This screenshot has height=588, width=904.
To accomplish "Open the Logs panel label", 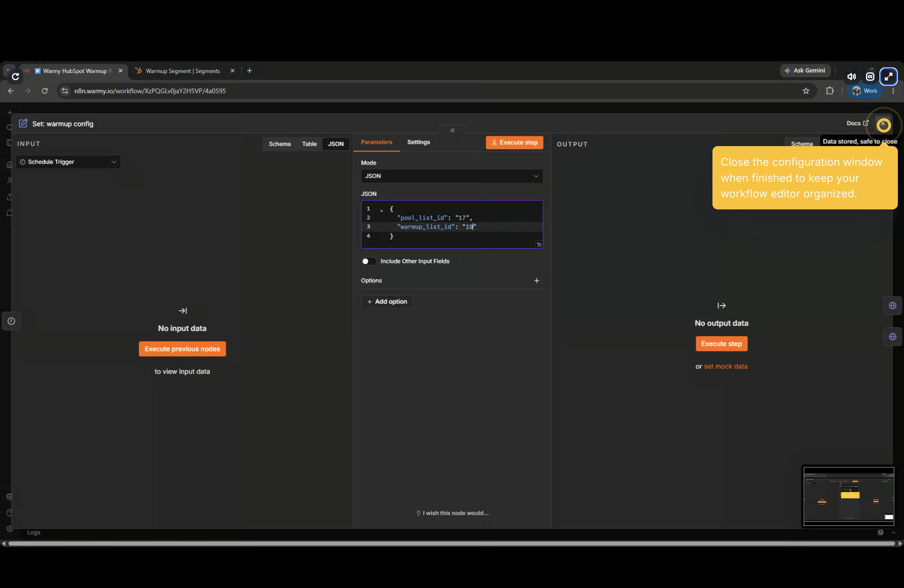I will 34,533.
